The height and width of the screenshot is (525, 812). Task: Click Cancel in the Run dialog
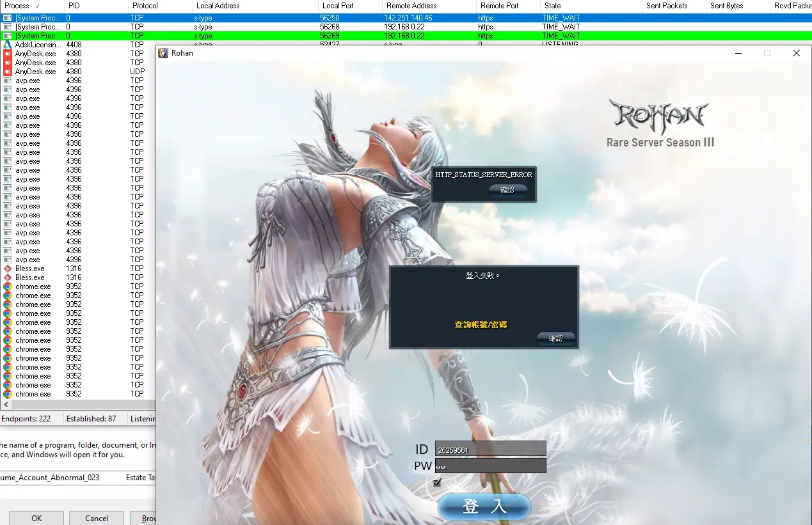point(97,518)
